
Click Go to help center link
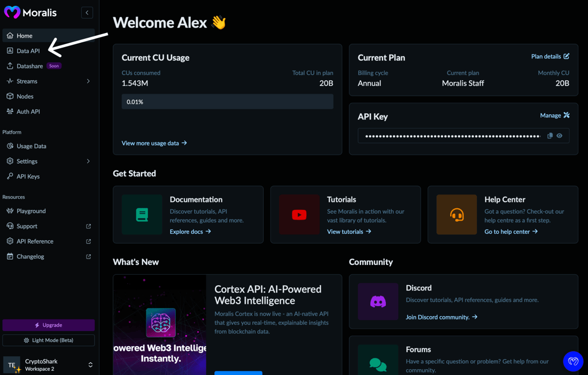(x=510, y=231)
